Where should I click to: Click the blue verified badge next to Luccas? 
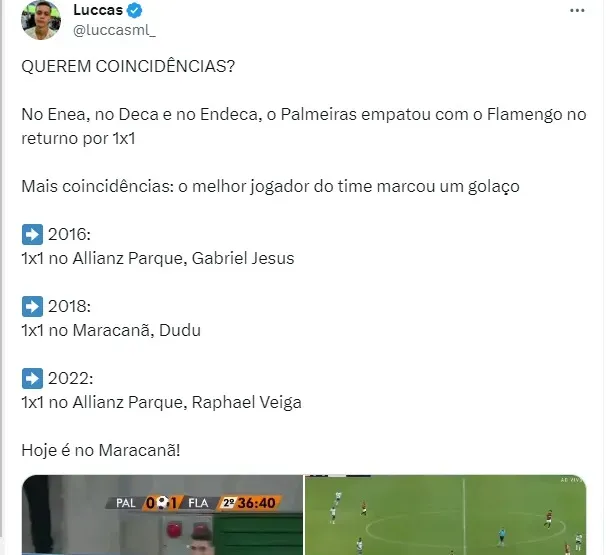click(134, 10)
